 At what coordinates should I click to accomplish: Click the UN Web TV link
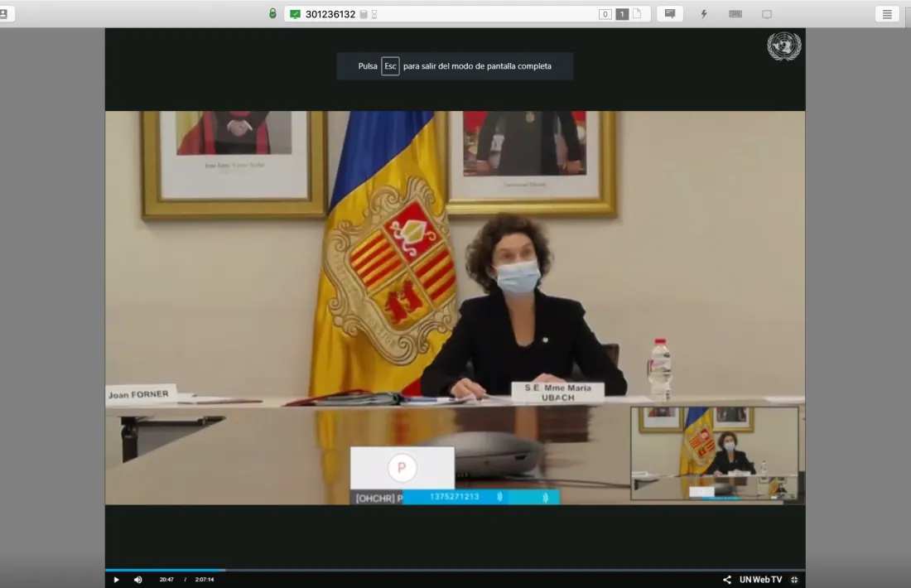click(x=760, y=580)
